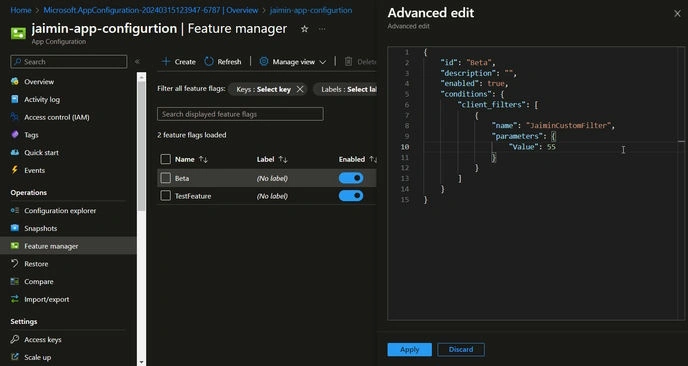Tick the checkbox for Beta flag

tap(165, 178)
